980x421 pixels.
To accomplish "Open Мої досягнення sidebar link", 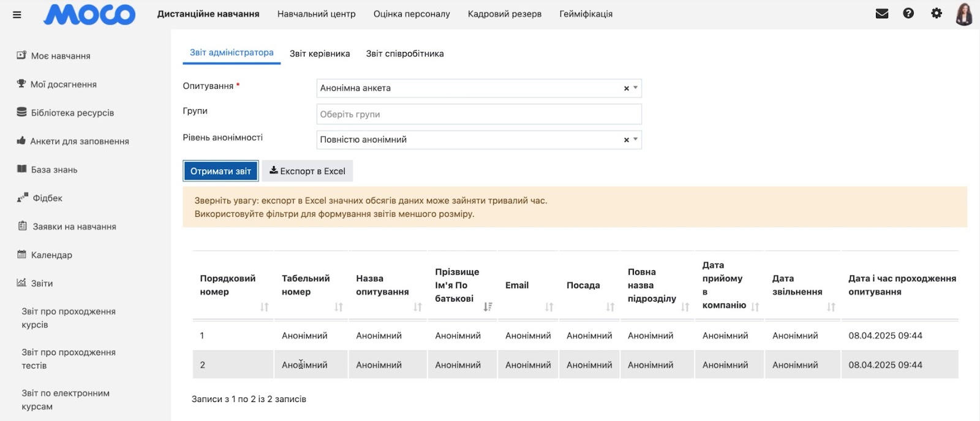I will point(64,84).
